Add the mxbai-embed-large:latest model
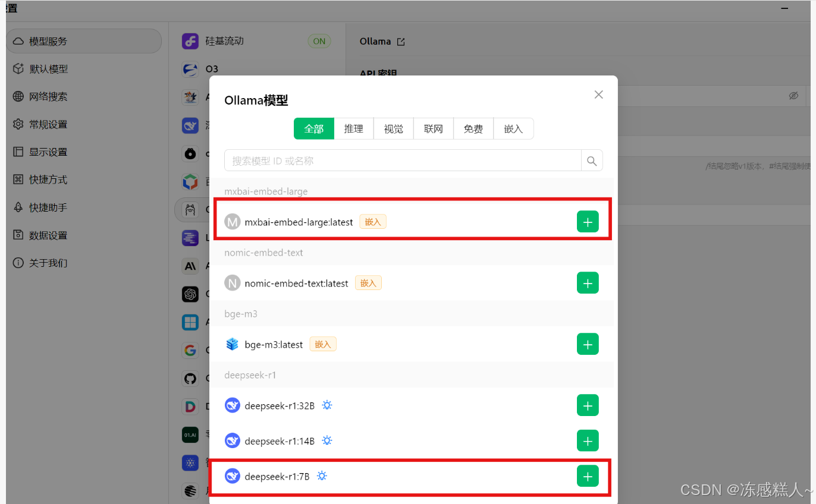This screenshot has height=504, width=816. 588,222
